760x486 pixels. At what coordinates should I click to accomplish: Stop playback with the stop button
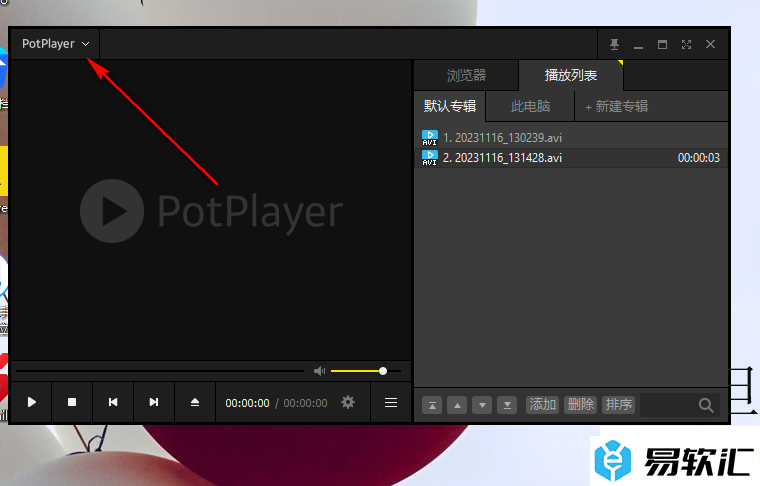pyautogui.click(x=72, y=402)
